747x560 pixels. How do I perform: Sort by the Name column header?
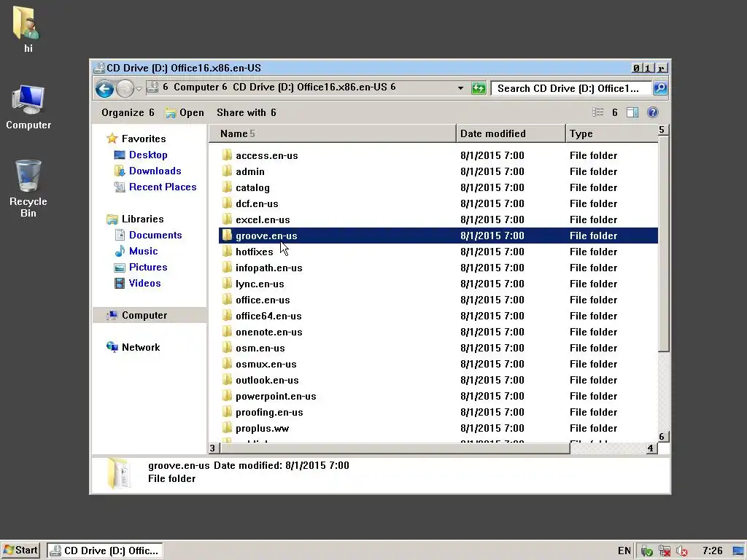point(333,134)
